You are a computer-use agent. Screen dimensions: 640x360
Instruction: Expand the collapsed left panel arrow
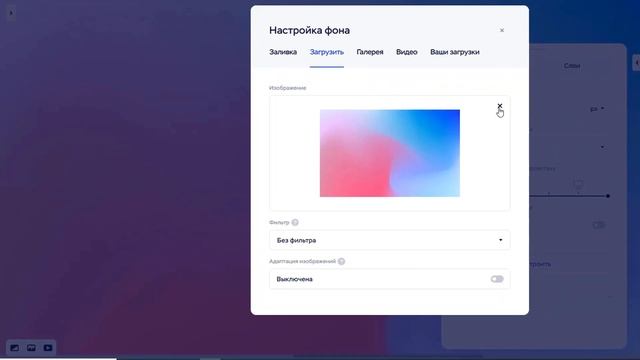tap(11, 13)
